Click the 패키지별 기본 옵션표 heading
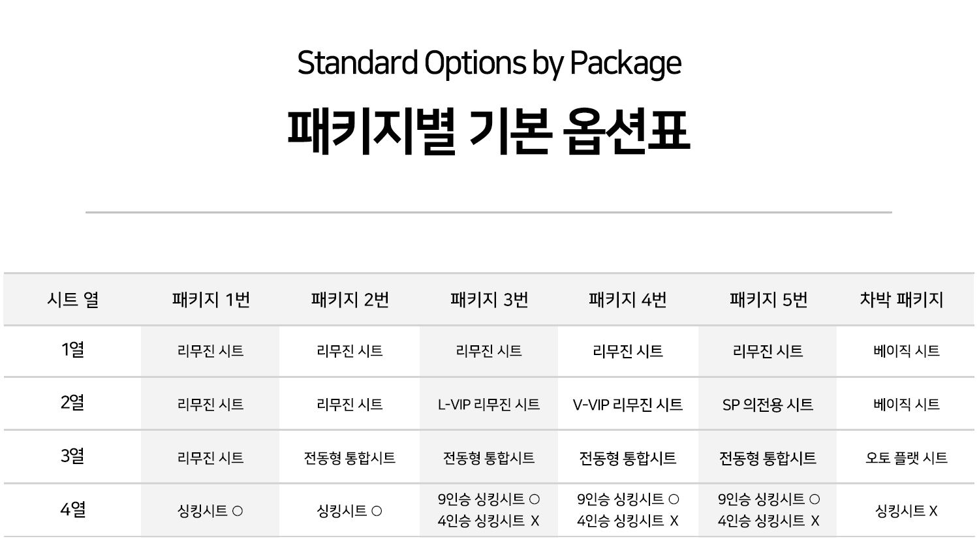This screenshot has height=560, width=979. click(489, 132)
